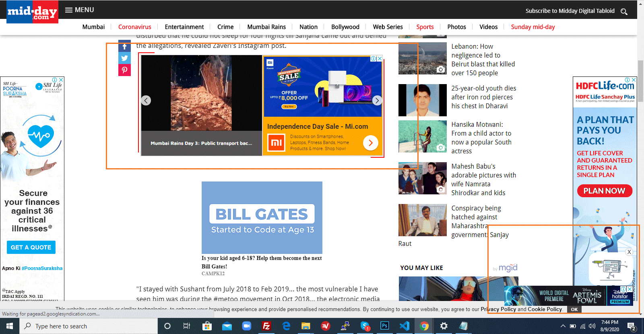Click the search magnifier icon in header
The width and height of the screenshot is (644, 334).
pyautogui.click(x=624, y=11)
